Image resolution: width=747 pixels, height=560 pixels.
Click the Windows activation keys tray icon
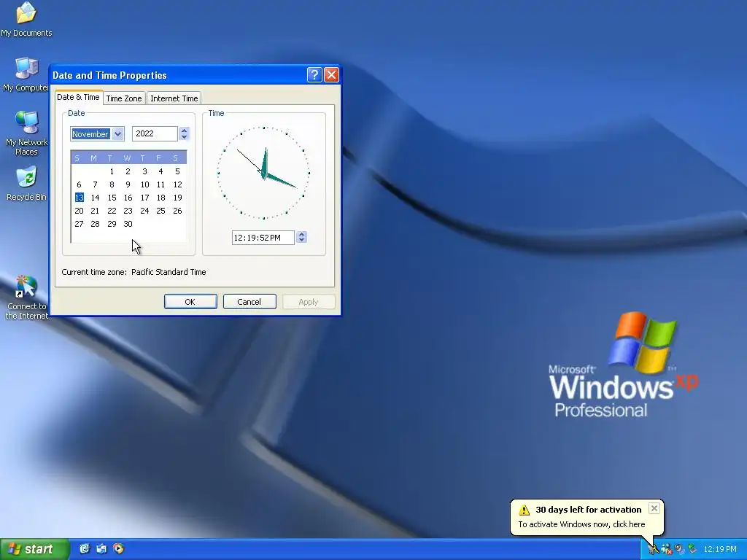(654, 550)
